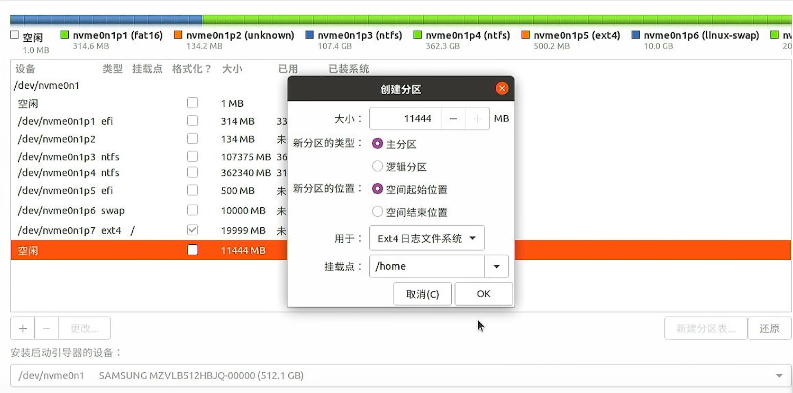
Task: Select the /dev/nvme0n1p3 ntfs row
Action: [401, 157]
